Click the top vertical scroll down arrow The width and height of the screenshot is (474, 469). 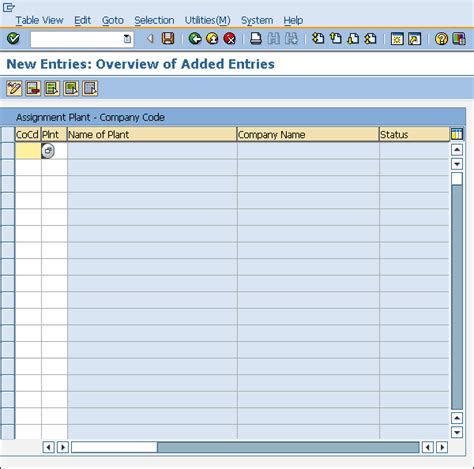pos(457,164)
